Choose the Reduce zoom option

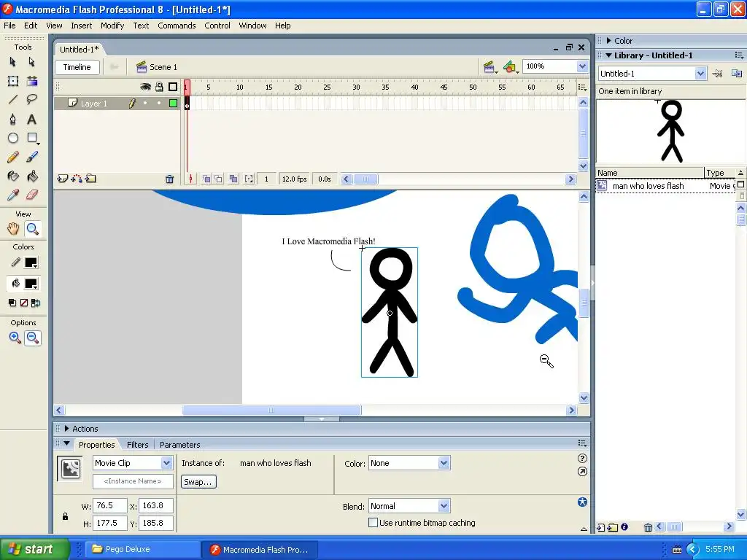pos(32,338)
